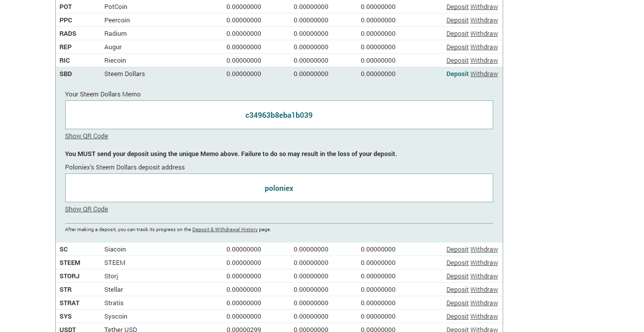Viewport: 644px width, 332px height.
Task: Click the STORJ ticker symbol
Action: [70, 276]
